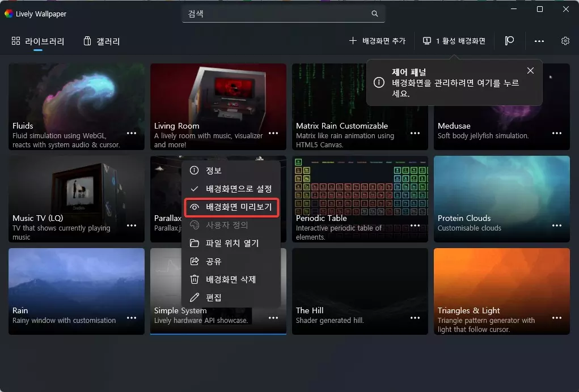579x392 pixels.
Task: Open the ellipsis menu in the top bar
Action: coord(540,41)
